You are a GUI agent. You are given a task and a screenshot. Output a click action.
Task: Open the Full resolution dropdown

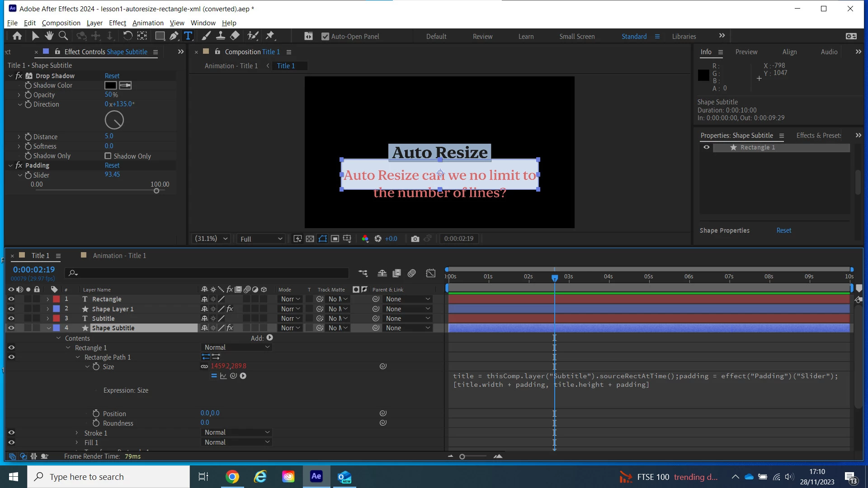(x=261, y=239)
